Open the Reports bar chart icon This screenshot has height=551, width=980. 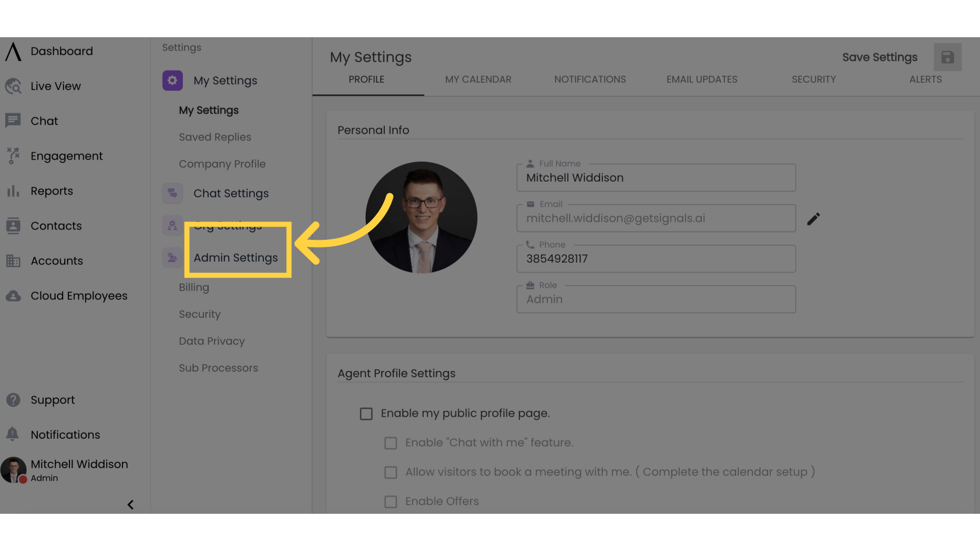[13, 191]
